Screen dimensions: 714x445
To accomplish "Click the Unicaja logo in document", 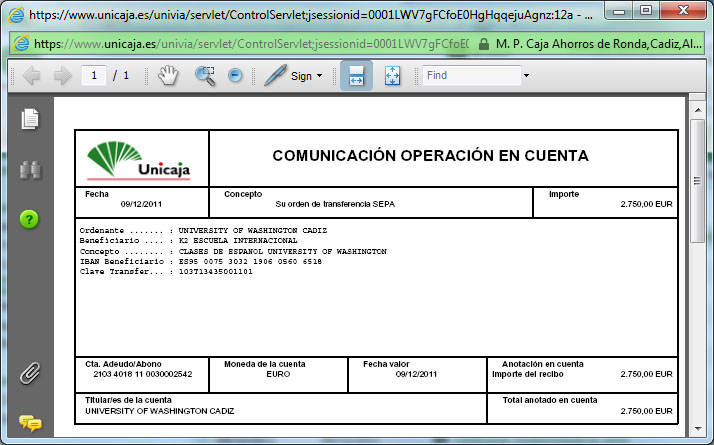I will point(139,159).
